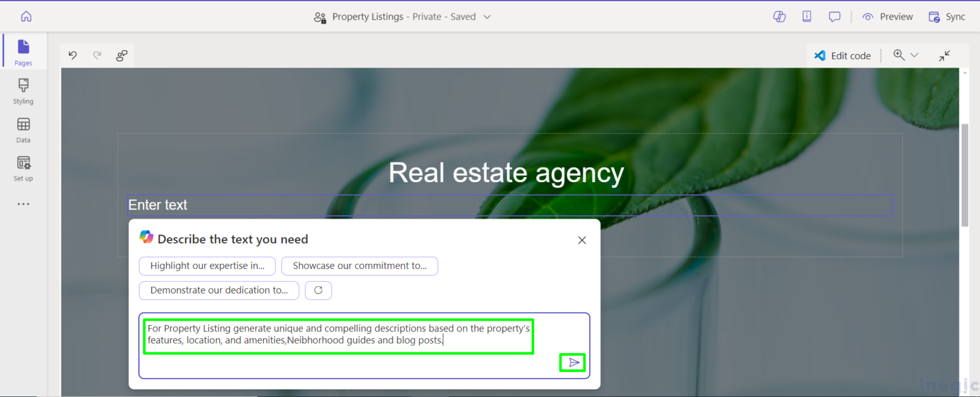Show more options ellipsis in sidebar
The width and height of the screenshot is (980, 397).
(24, 204)
